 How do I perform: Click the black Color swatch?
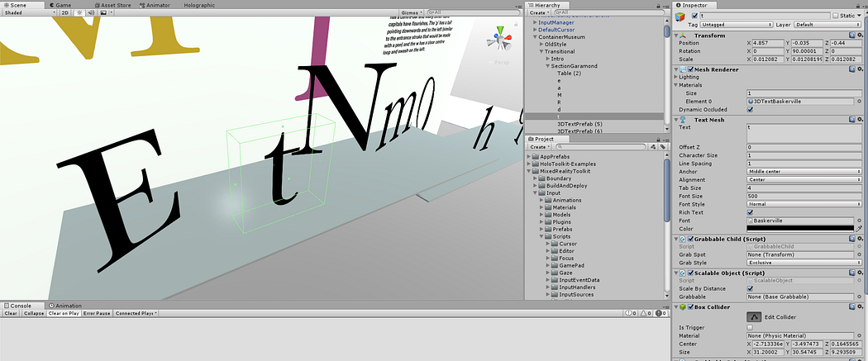coord(800,228)
